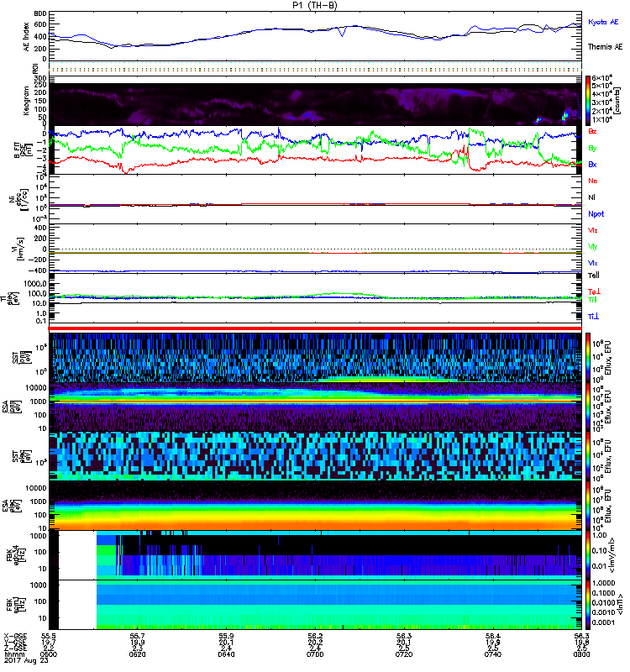The image size is (630, 672).
Task: Click the 6×10⁴ colorbar tick label
Action: tap(602, 78)
